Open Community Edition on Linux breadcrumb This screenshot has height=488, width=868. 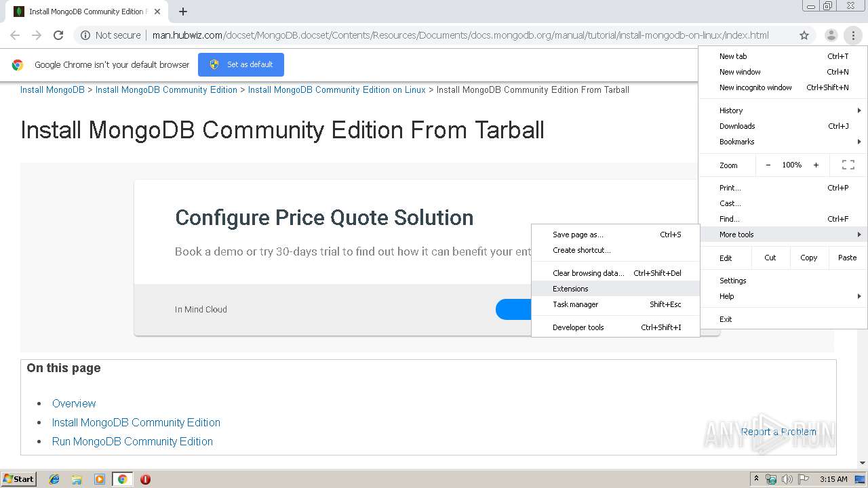(336, 89)
